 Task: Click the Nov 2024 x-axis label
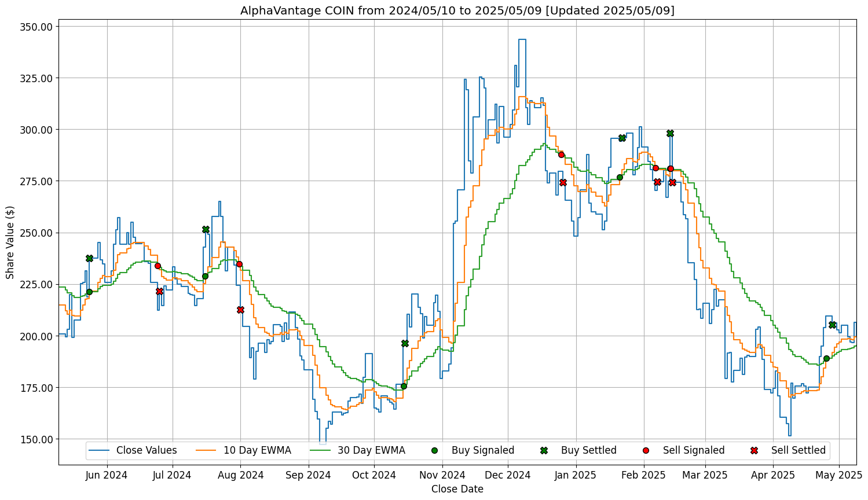pyautogui.click(x=442, y=476)
